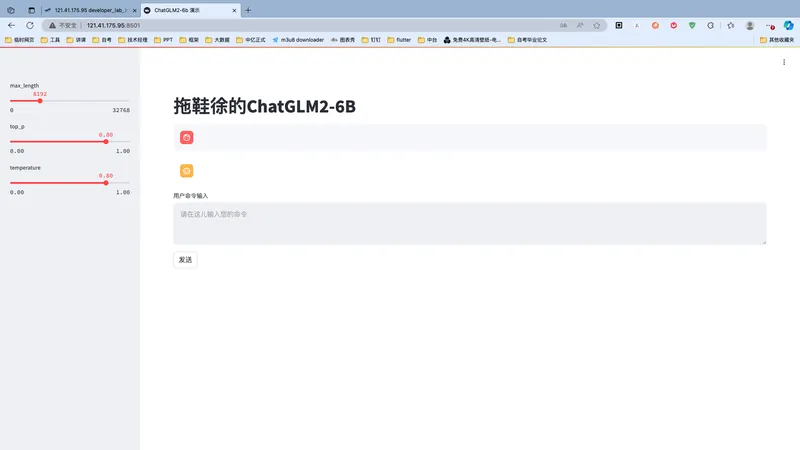Click the not-secure warning icon in address bar
The height and width of the screenshot is (450, 800).
(x=52, y=25)
